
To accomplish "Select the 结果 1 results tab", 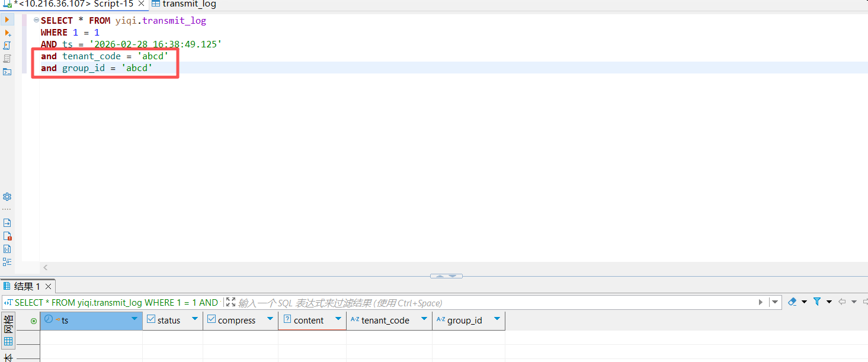I will 26,287.
